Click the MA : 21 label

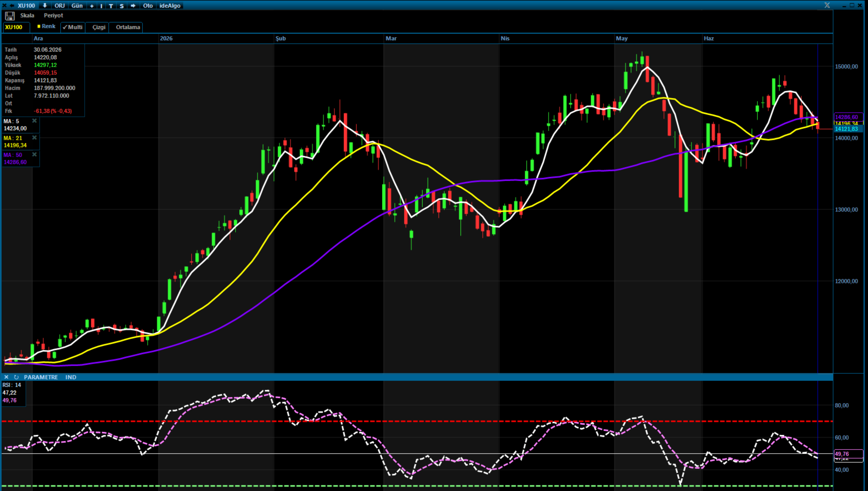(13, 138)
